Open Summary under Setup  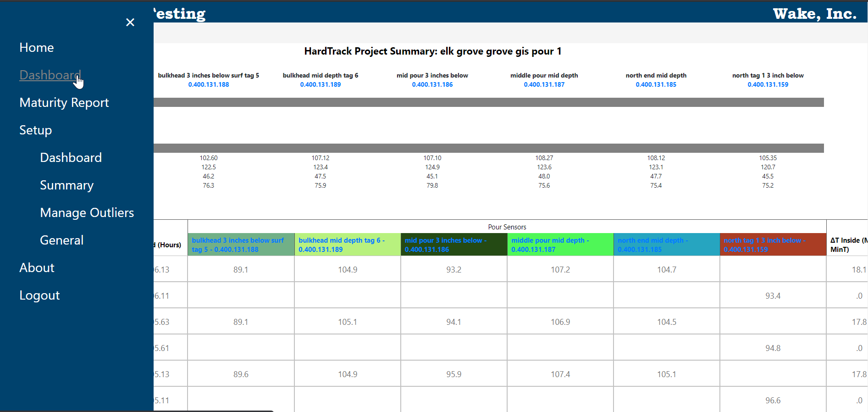click(67, 185)
